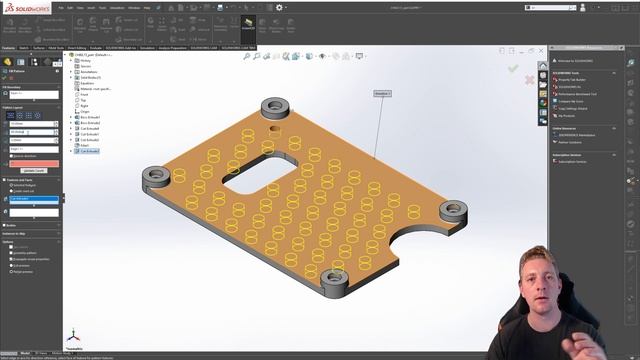This screenshot has width=640, height=360.
Task: Select the Create seed cut radio button
Action: coord(11,191)
